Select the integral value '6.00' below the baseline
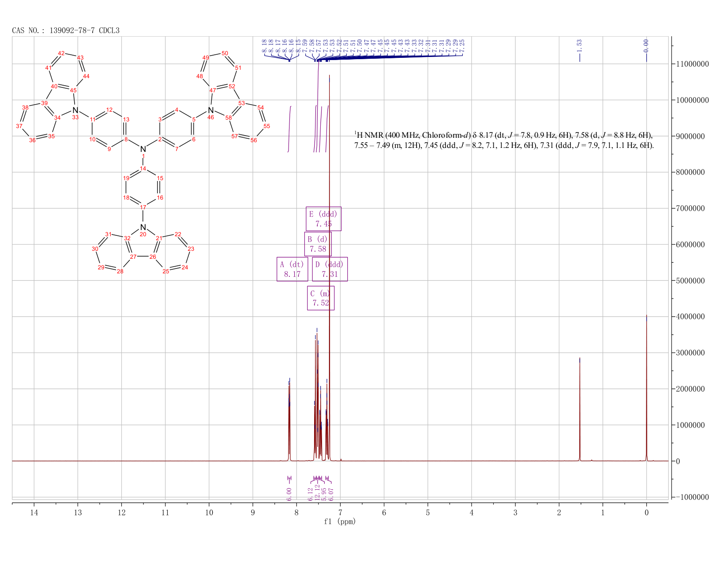This screenshot has width=728, height=563. (x=289, y=494)
